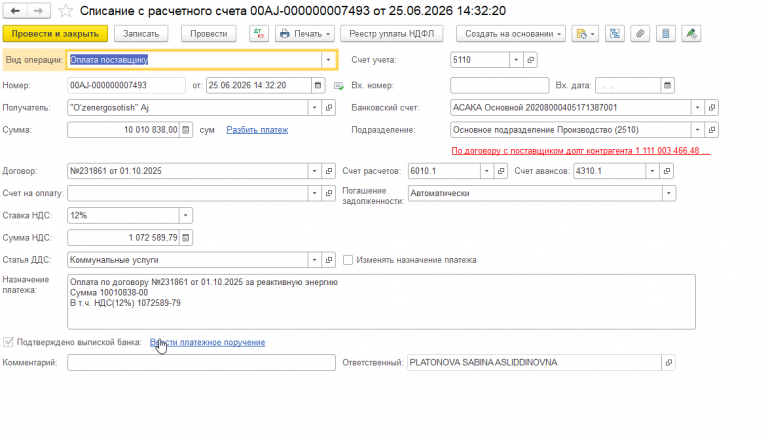This screenshot has width=768, height=438.
Task: Expand the Договор dropdown
Action: pos(314,171)
